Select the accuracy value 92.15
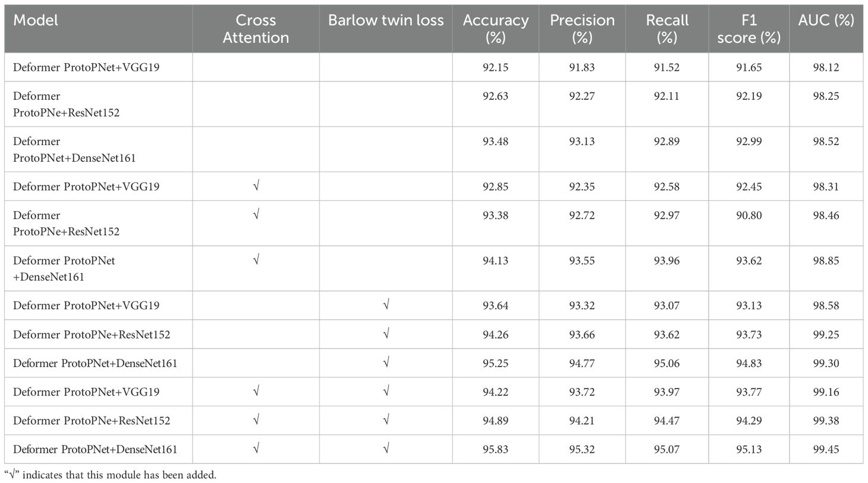 pyautogui.click(x=495, y=68)
